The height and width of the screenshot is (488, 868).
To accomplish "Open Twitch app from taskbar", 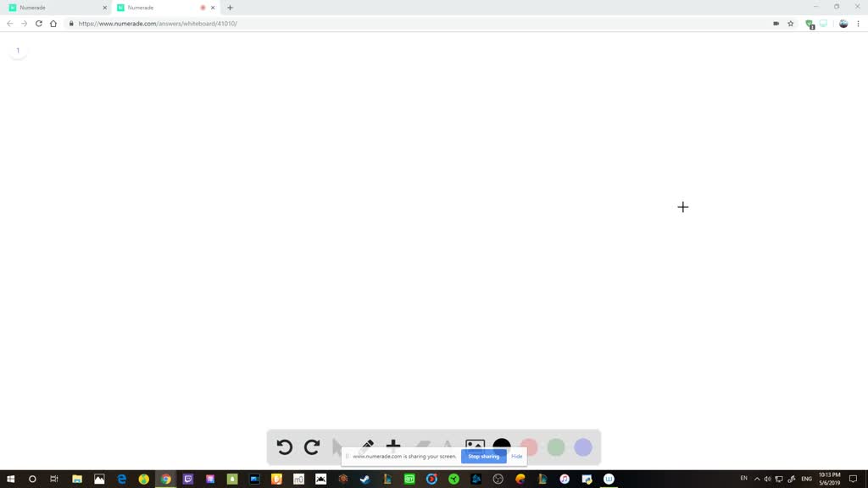I will pyautogui.click(x=188, y=480).
